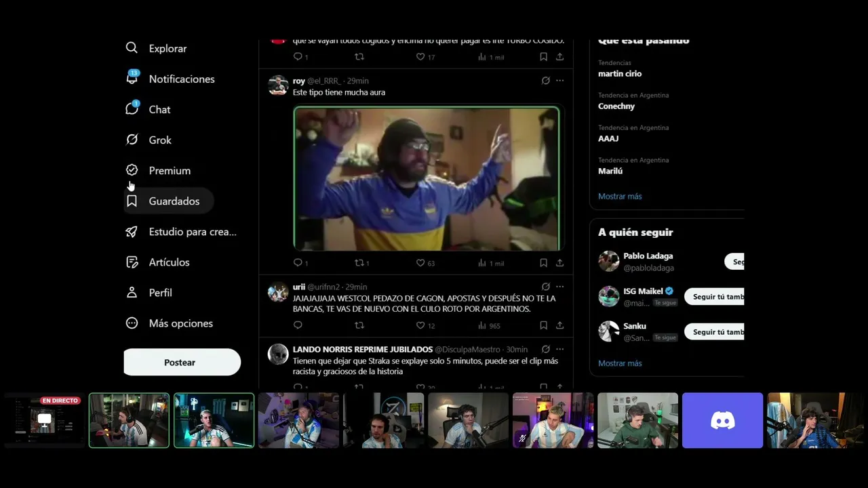Open urii's profile via @urifnn2 handle
The image size is (868, 488).
click(x=324, y=287)
